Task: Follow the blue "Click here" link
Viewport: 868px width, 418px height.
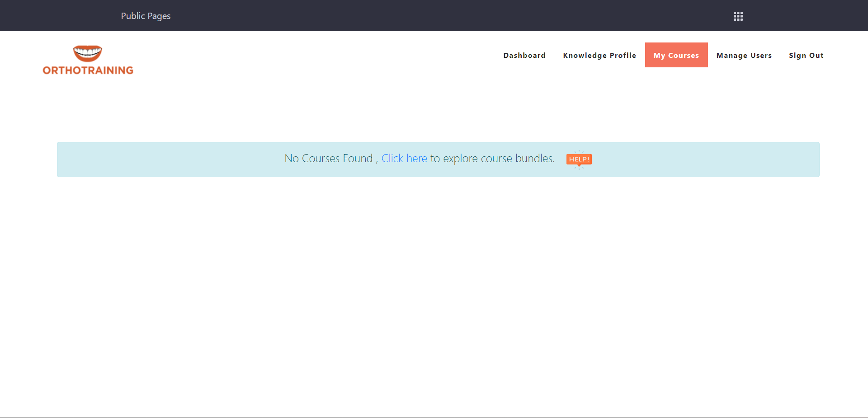Action: tap(404, 159)
